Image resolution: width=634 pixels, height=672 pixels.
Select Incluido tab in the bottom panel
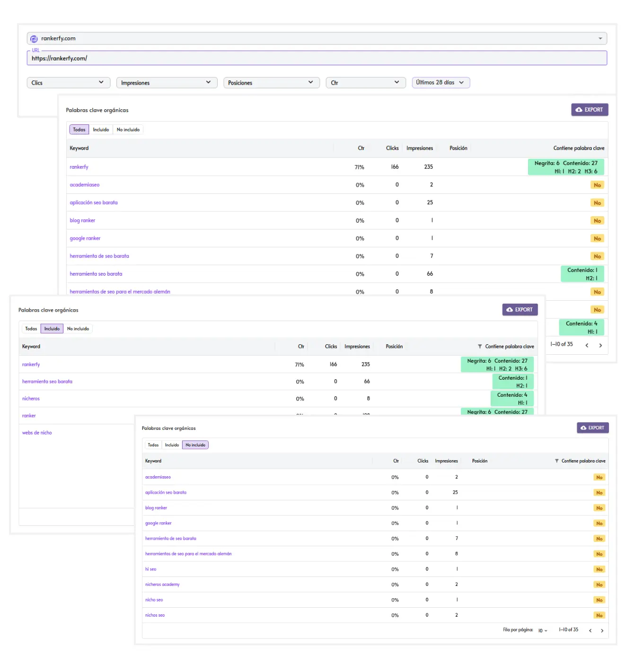(x=172, y=445)
